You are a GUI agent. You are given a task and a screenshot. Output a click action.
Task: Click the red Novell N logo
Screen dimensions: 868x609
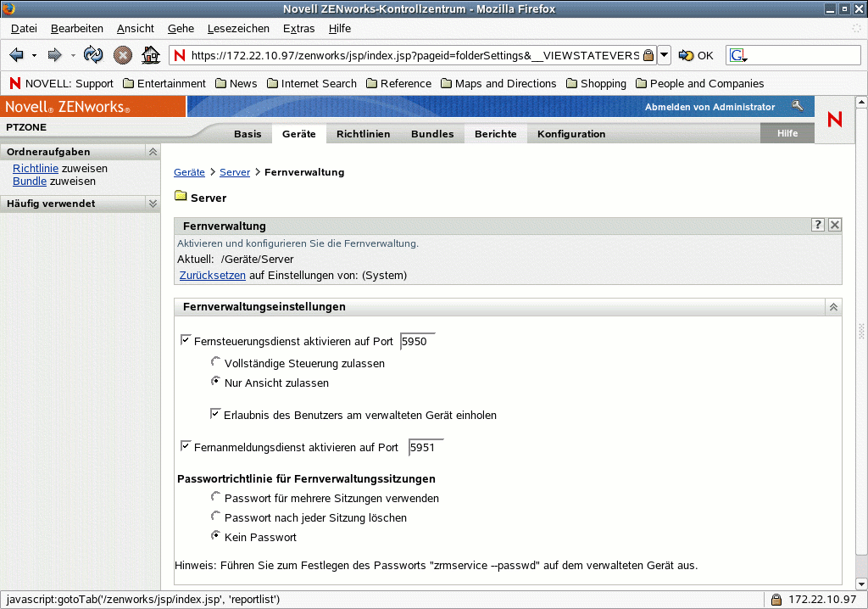(x=835, y=119)
